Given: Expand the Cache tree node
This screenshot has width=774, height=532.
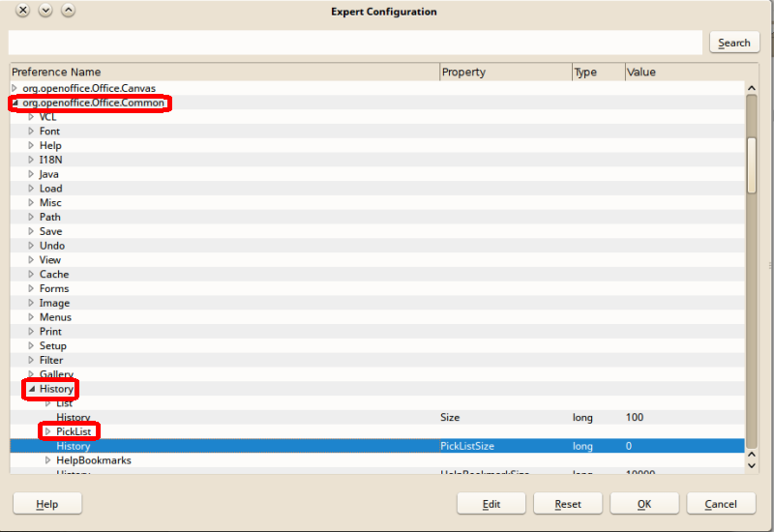Looking at the screenshot, I should [x=31, y=275].
